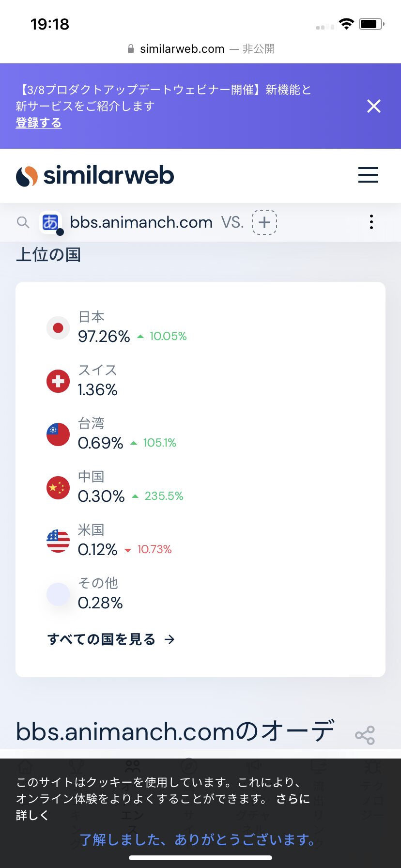The width and height of the screenshot is (401, 868).
Task: Tap the 登録する registration link
Action: (x=39, y=123)
